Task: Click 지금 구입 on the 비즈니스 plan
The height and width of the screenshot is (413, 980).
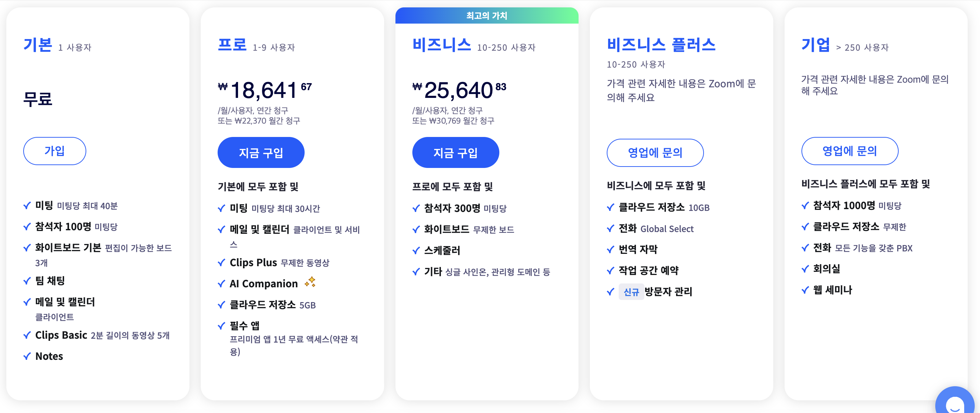Action: [455, 152]
